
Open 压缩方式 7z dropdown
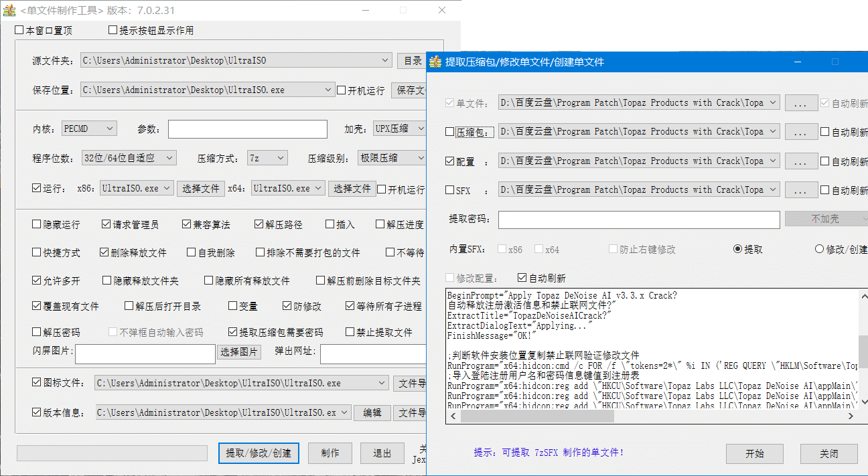281,158
